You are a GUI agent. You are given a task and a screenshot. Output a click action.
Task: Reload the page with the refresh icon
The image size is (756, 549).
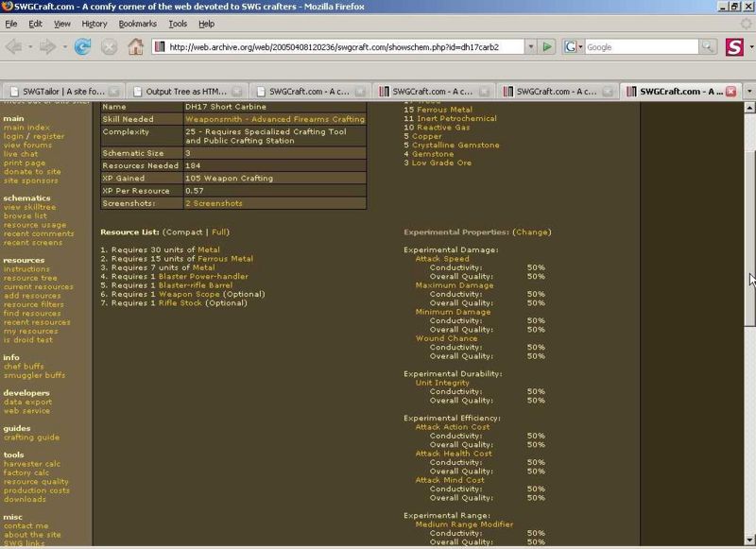83,46
